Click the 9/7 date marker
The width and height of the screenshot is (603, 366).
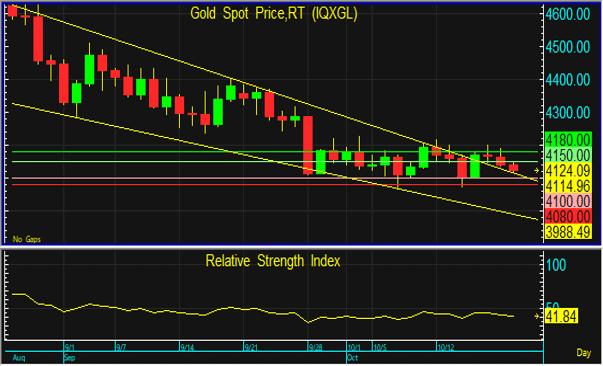pyautogui.click(x=121, y=348)
